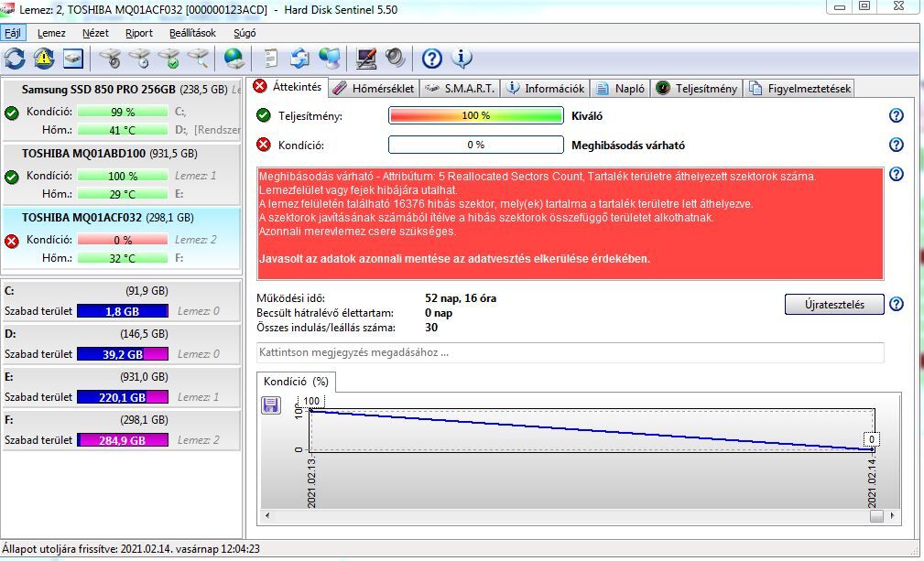Screen dimensions: 924x561
Task: Open the Lemez menu
Action: pyautogui.click(x=51, y=33)
